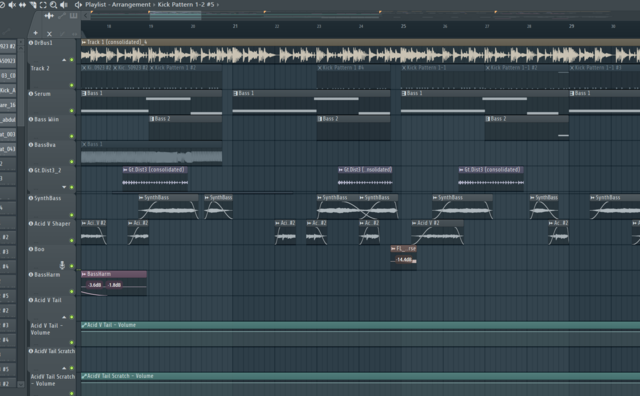The image size is (640, 396).
Task: Toggle the Bass Win track mute LED
Action: coord(72,136)
